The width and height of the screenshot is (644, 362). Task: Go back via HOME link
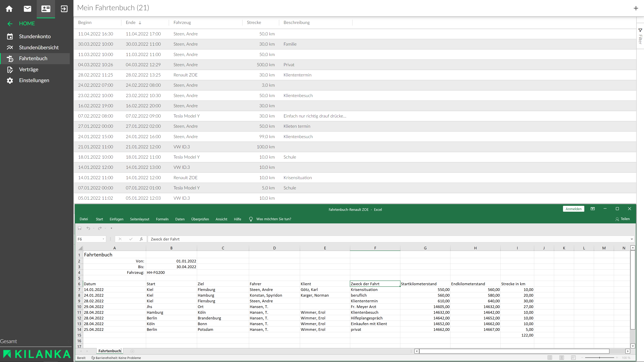click(x=27, y=23)
